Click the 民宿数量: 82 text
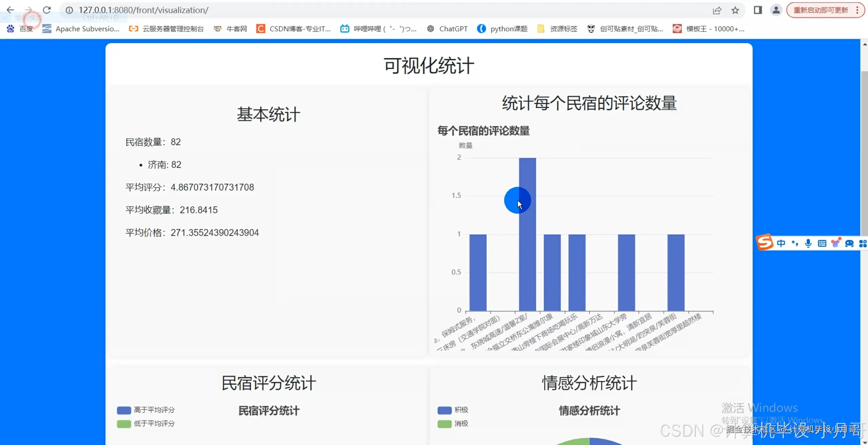The image size is (868, 445). pos(153,142)
